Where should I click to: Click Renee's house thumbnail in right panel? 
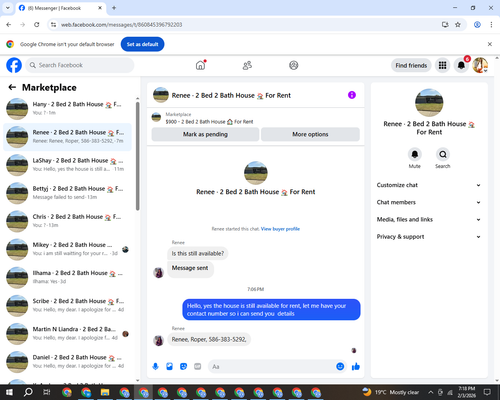point(429,103)
